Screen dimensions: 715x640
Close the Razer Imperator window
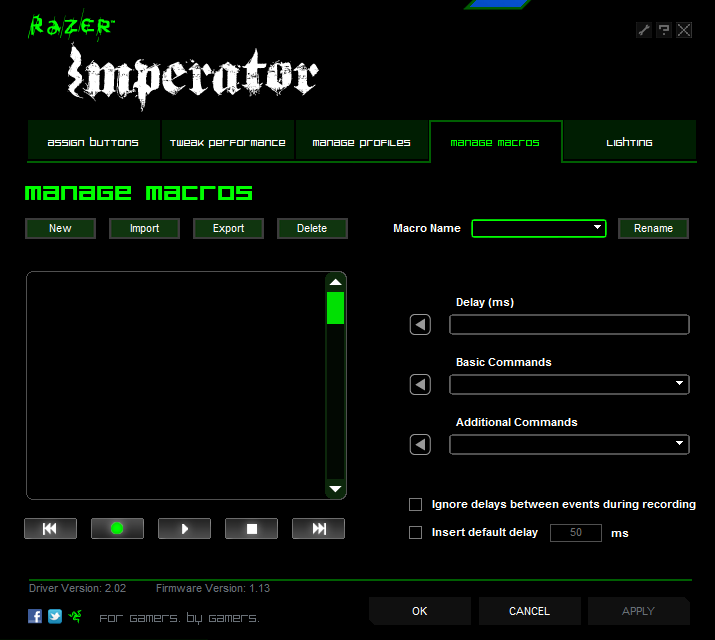[684, 30]
